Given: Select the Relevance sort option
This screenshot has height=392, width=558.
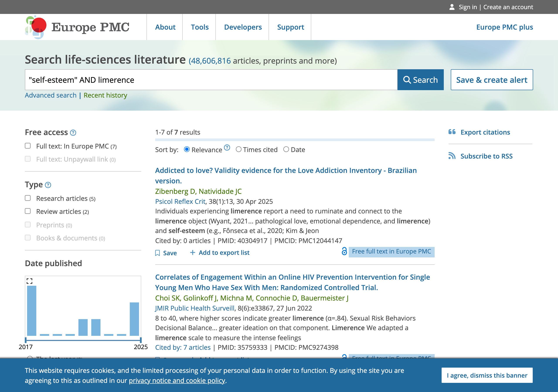Looking at the screenshot, I should click(187, 149).
